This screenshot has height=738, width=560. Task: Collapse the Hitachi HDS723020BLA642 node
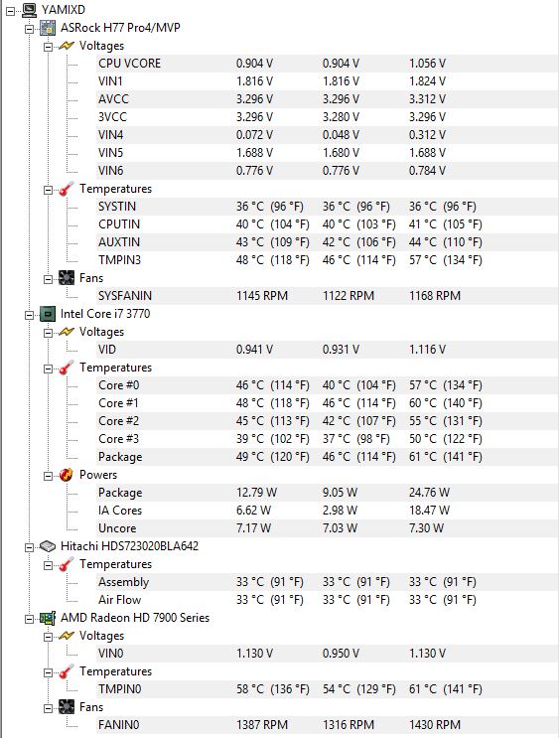pos(29,547)
